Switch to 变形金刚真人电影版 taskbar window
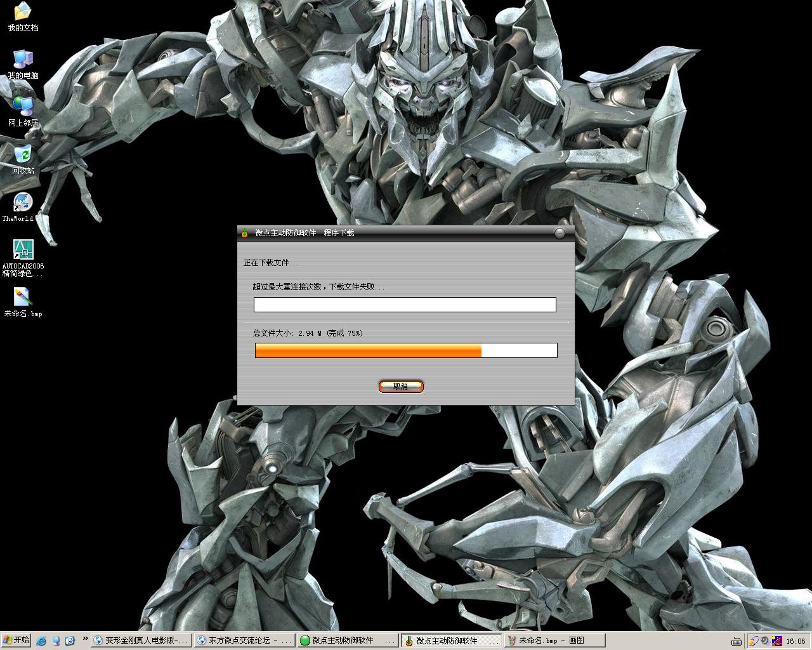The width and height of the screenshot is (812, 650). point(141,640)
